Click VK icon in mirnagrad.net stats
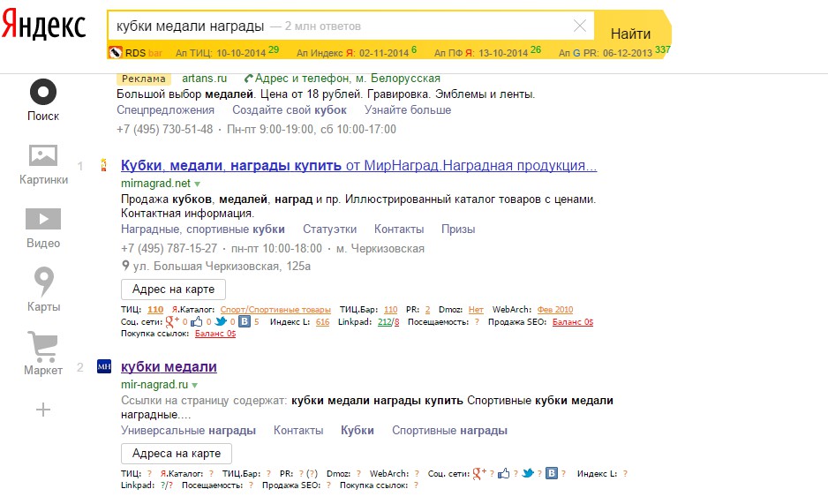The image size is (828, 504). [x=245, y=321]
